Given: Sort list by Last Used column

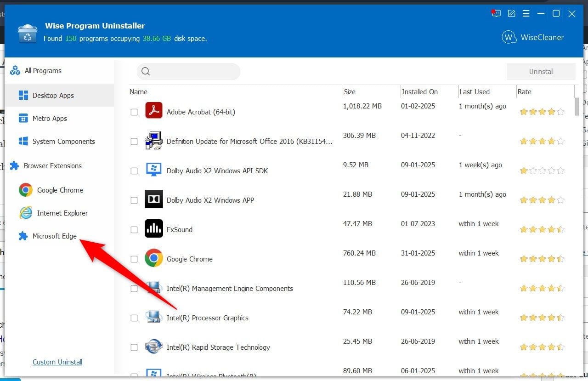Looking at the screenshot, I should tap(475, 91).
